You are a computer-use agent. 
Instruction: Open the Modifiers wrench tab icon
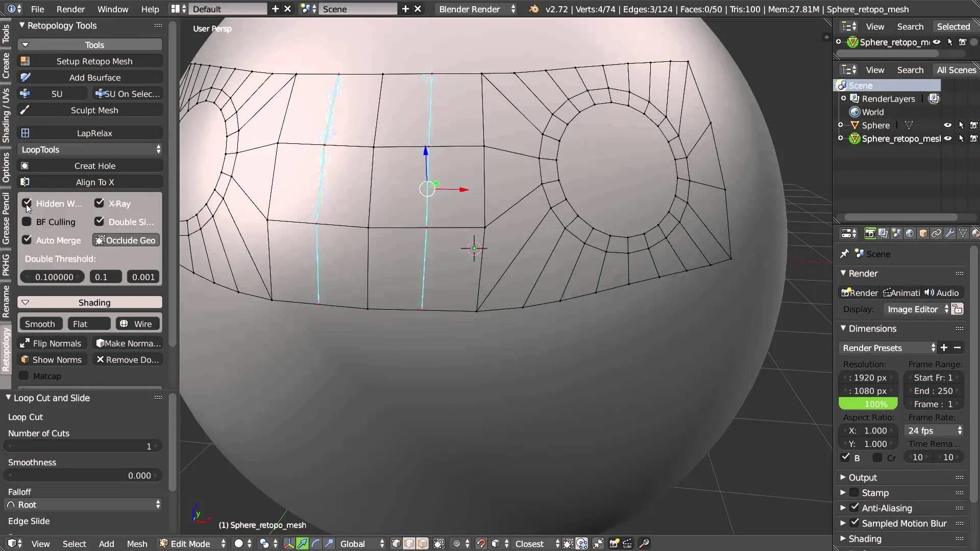949,233
